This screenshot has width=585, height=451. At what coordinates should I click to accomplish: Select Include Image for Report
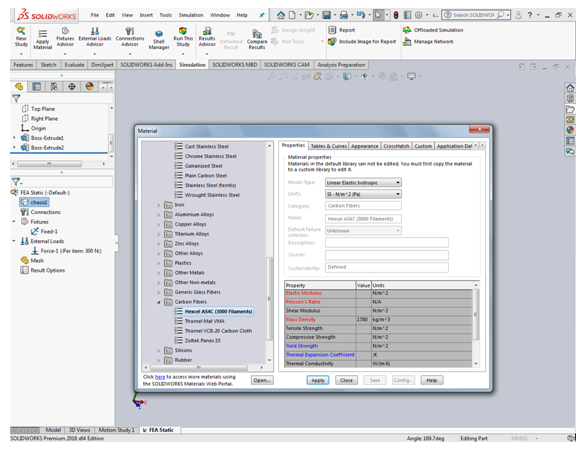(362, 42)
